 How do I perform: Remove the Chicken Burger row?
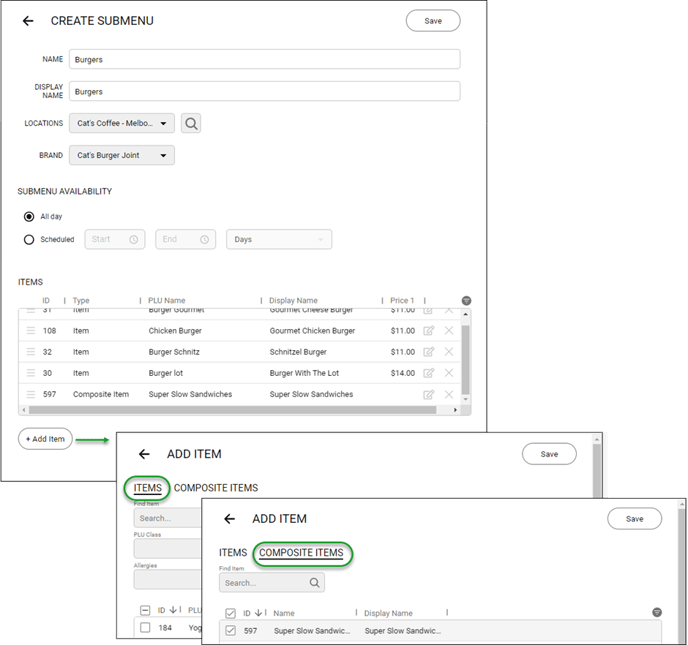(x=449, y=330)
